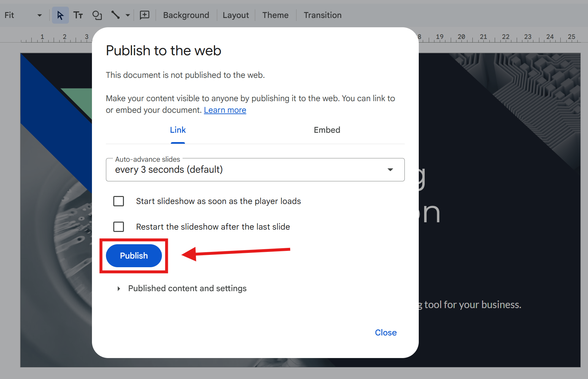Open the Background options
588x379 pixels.
[x=186, y=15]
